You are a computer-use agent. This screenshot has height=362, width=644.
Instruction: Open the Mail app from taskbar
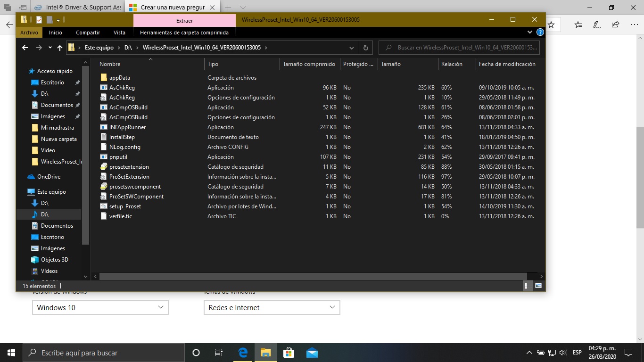(x=312, y=353)
